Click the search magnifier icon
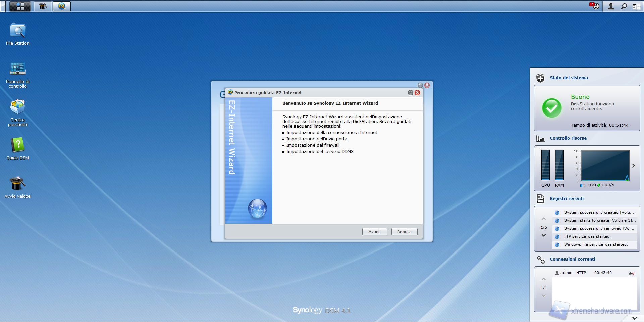This screenshot has width=644, height=322. [x=624, y=6]
